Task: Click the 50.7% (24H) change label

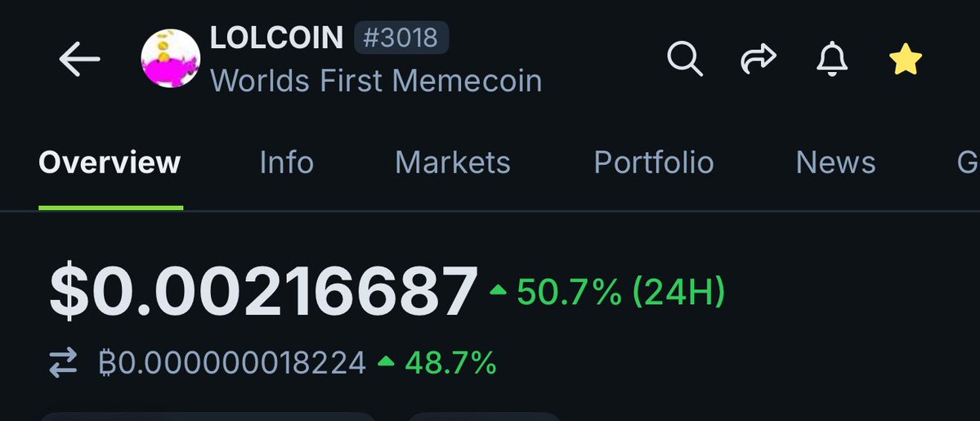Action: pos(606,292)
